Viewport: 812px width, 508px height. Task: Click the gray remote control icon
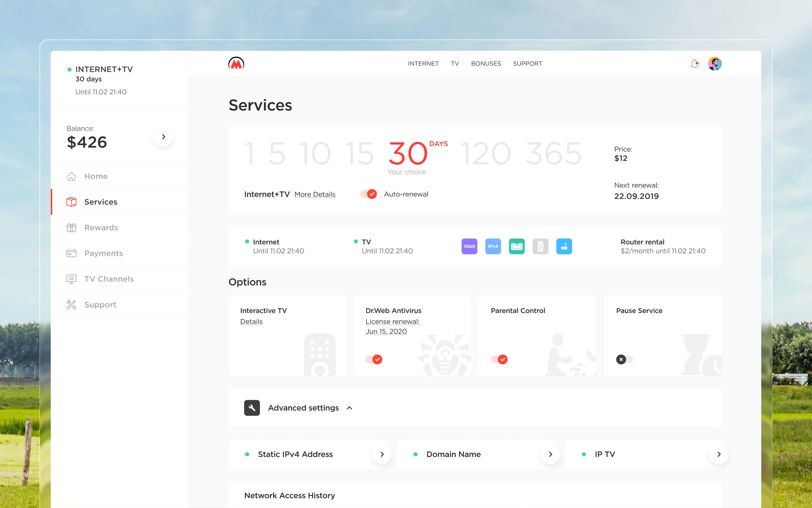tap(540, 246)
